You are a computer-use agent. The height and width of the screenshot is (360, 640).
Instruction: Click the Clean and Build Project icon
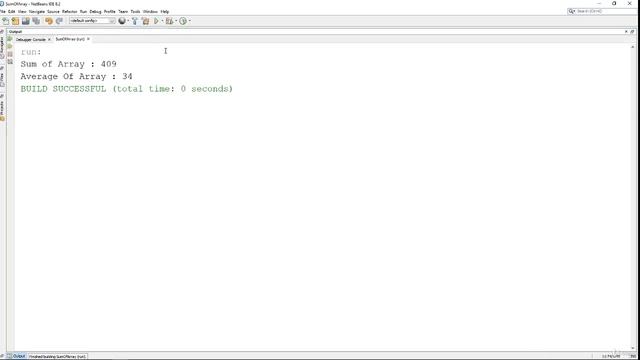(x=145, y=21)
